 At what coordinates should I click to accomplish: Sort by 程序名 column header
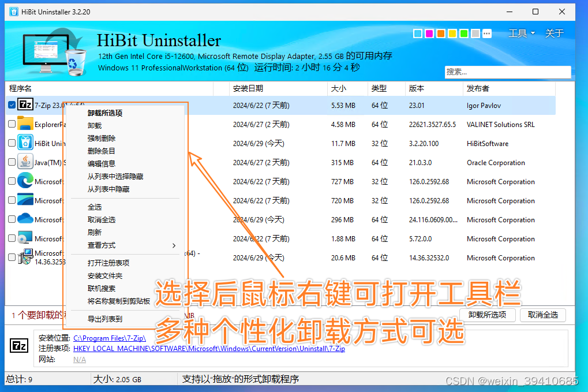point(110,88)
